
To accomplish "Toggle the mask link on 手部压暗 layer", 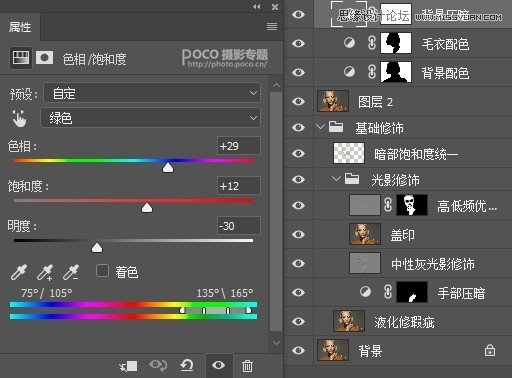I will pyautogui.click(x=388, y=292).
